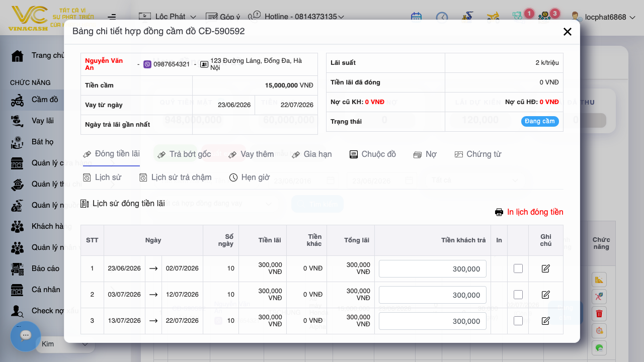Open Báo cáo in the sidebar
The width and height of the screenshot is (644, 362).
35,268
